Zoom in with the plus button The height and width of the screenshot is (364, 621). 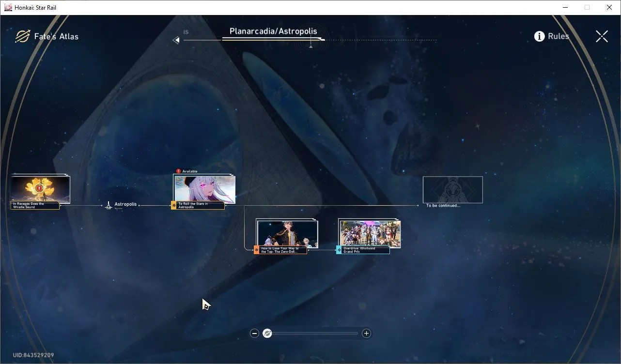tap(366, 333)
